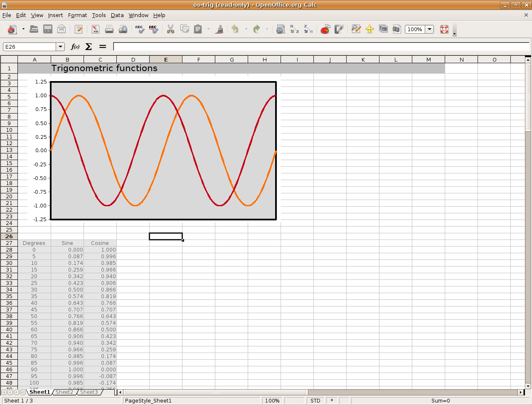
Task: Click the Cut scissors icon
Action: pyautogui.click(x=170, y=29)
